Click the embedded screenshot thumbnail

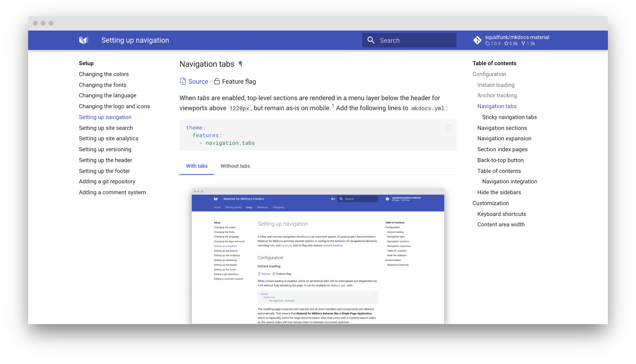[318, 256]
